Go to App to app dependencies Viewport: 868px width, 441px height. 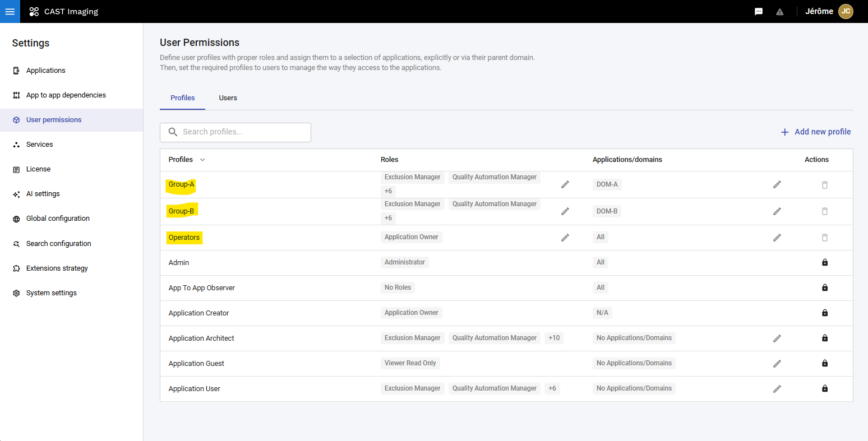coord(66,95)
